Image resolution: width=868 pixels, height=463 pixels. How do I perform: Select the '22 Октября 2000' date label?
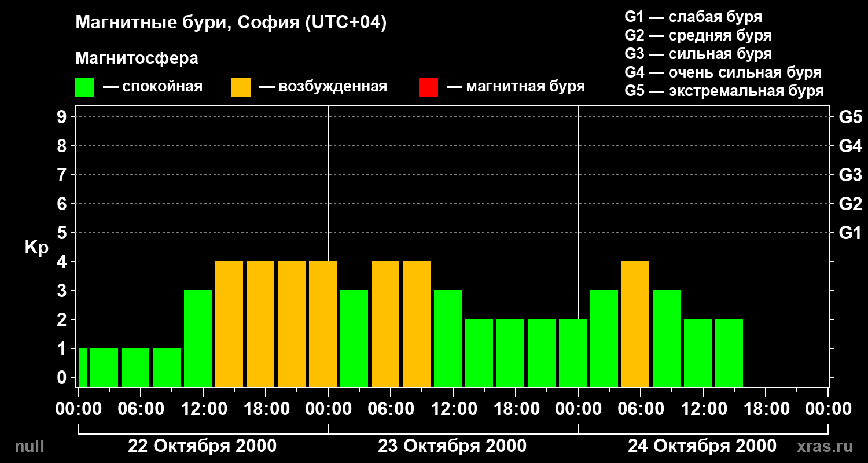coord(202,446)
